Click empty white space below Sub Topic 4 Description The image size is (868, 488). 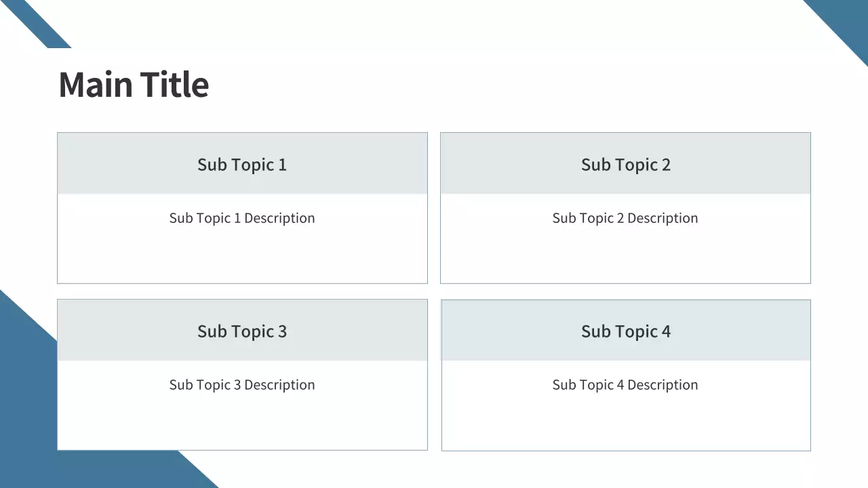625,424
